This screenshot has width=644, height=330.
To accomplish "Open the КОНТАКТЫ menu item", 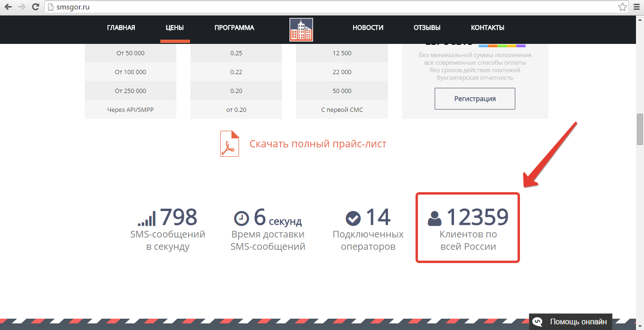I will point(487,27).
